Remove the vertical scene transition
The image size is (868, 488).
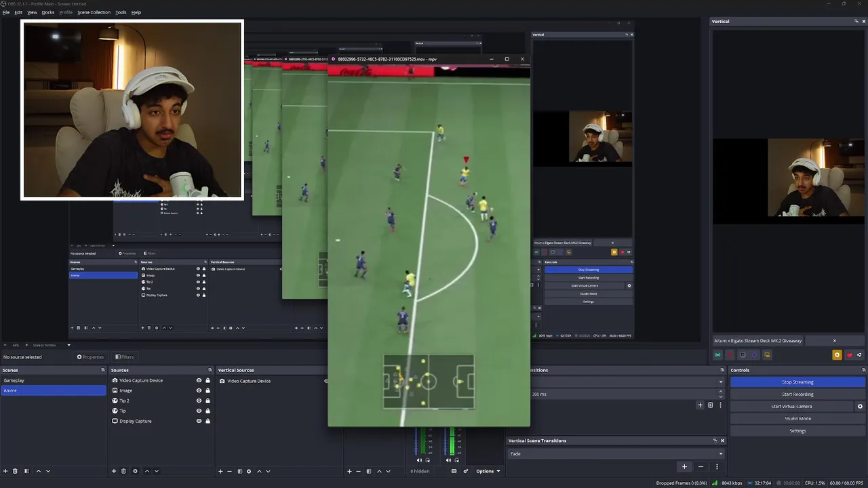701,466
